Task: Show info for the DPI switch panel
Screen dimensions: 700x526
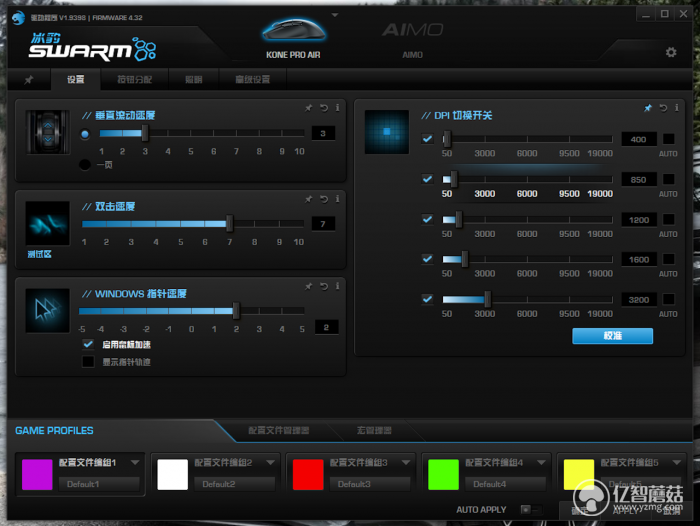Action: (677, 108)
